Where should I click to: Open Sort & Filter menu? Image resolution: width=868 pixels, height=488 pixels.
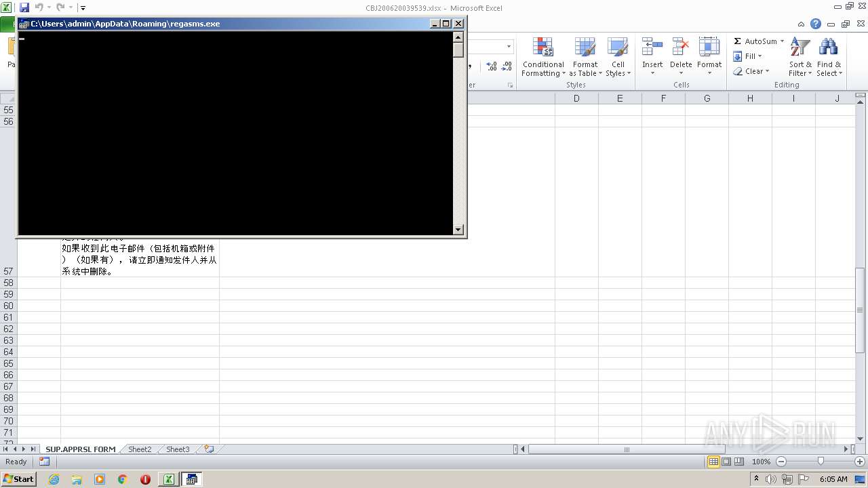[x=800, y=57]
